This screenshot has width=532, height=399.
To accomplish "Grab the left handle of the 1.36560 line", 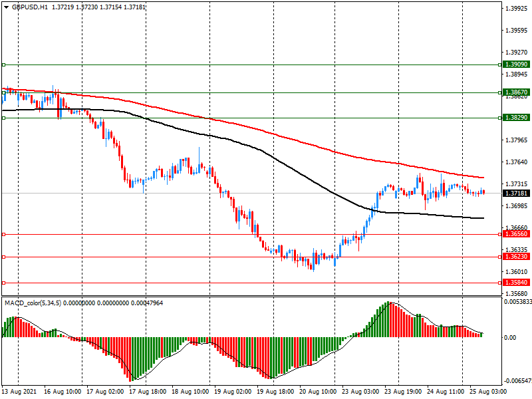I will [x=3, y=234].
